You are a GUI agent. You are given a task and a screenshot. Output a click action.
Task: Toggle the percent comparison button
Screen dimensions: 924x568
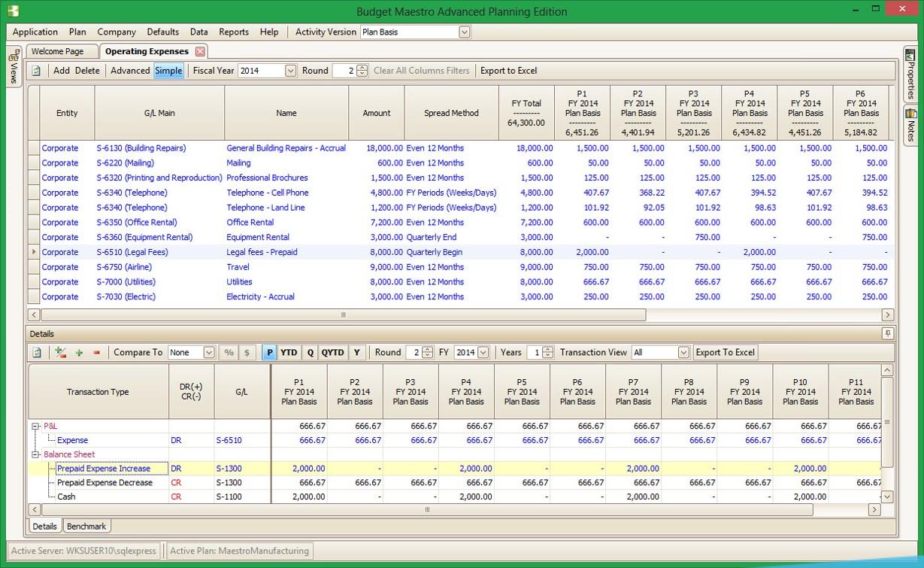point(229,352)
